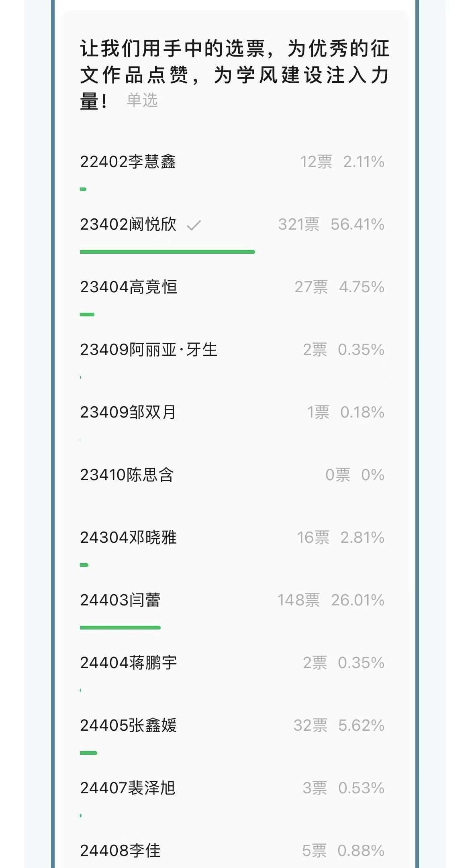The image size is (470, 868).
Task: Click the 321票 vote count
Action: (x=298, y=224)
